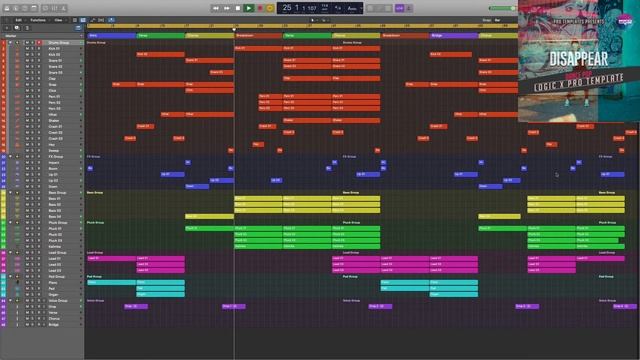Collapse the FX Group track stack
This screenshot has height=360, width=640.
click(10, 156)
